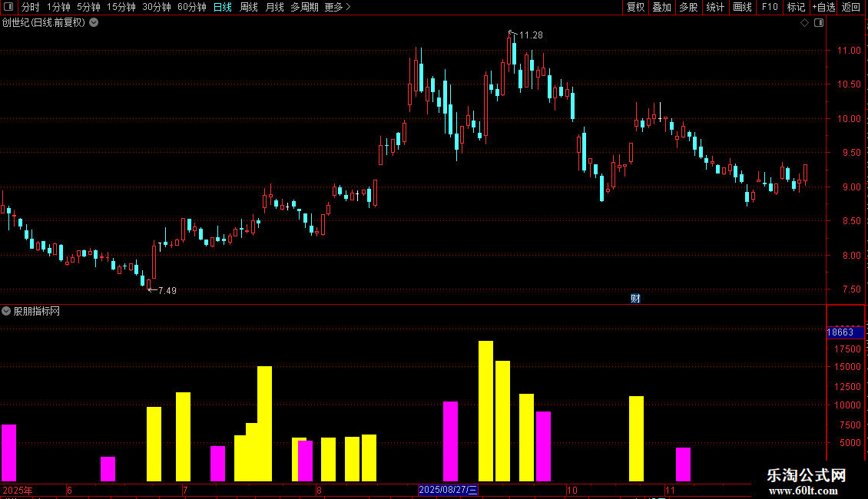This screenshot has width=868, height=499.
Task: Click month 8 on the time axis
Action: (319, 491)
